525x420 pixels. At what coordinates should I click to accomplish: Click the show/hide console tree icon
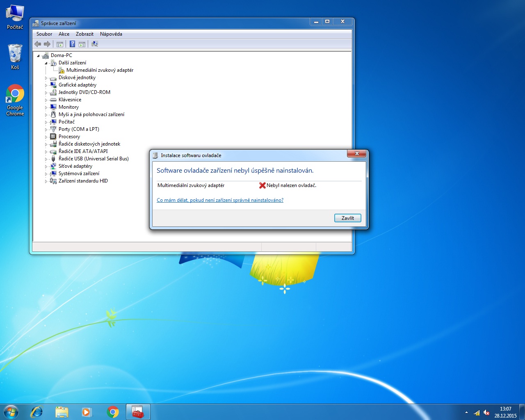coord(60,44)
